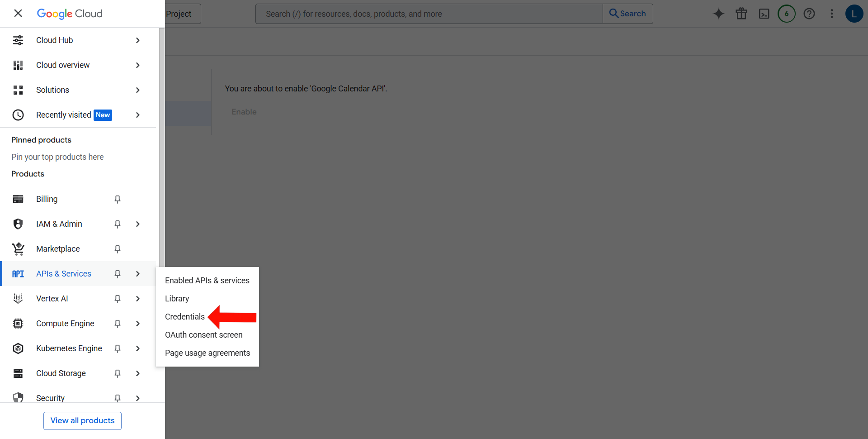
Task: Pin the IAM & Admin product
Action: 118,224
